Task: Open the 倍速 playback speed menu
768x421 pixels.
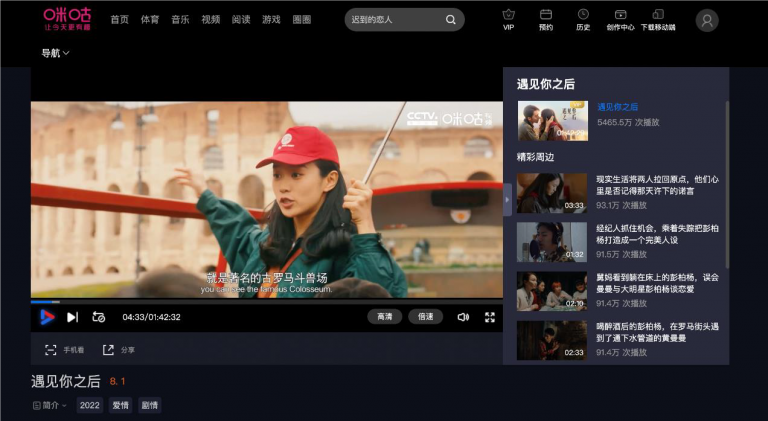Action: [425, 317]
